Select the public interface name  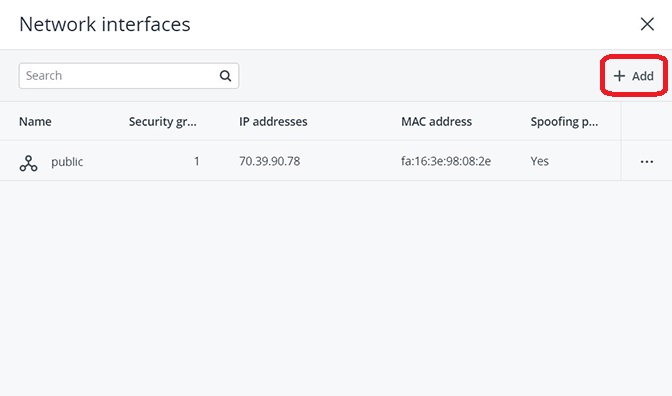pos(67,162)
